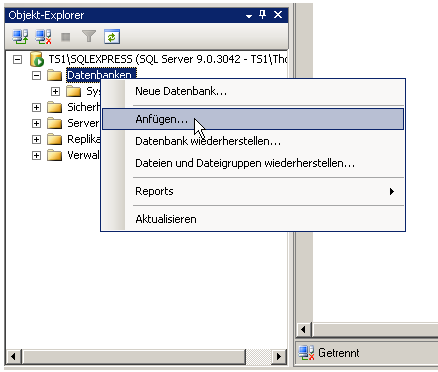Collapse the Datenbanken folder node
438x372 pixels.
pyautogui.click(x=36, y=75)
